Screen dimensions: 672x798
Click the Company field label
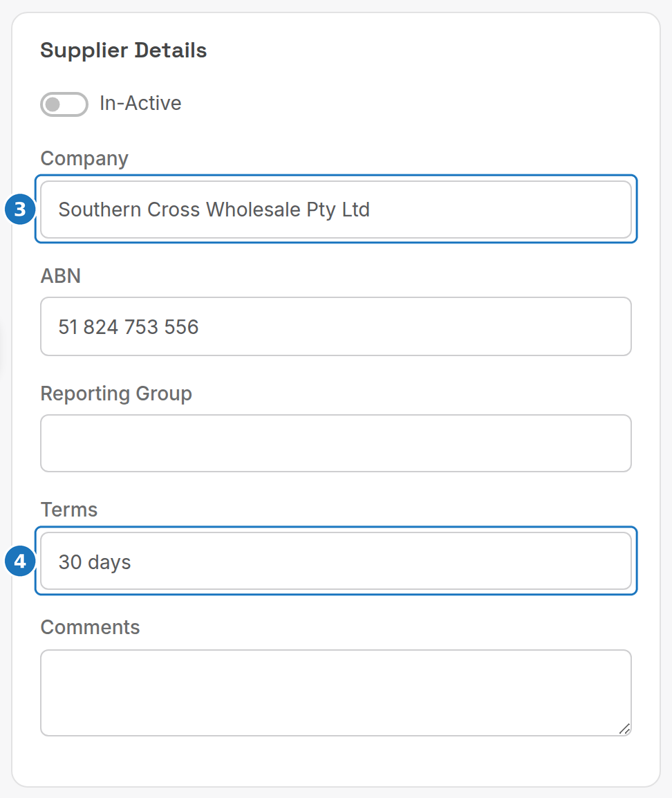coord(84,159)
